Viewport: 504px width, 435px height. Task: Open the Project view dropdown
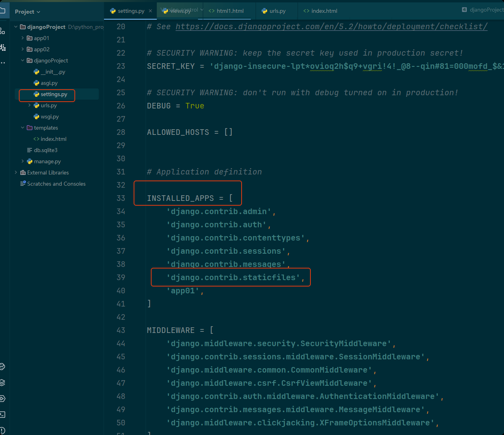coord(28,12)
